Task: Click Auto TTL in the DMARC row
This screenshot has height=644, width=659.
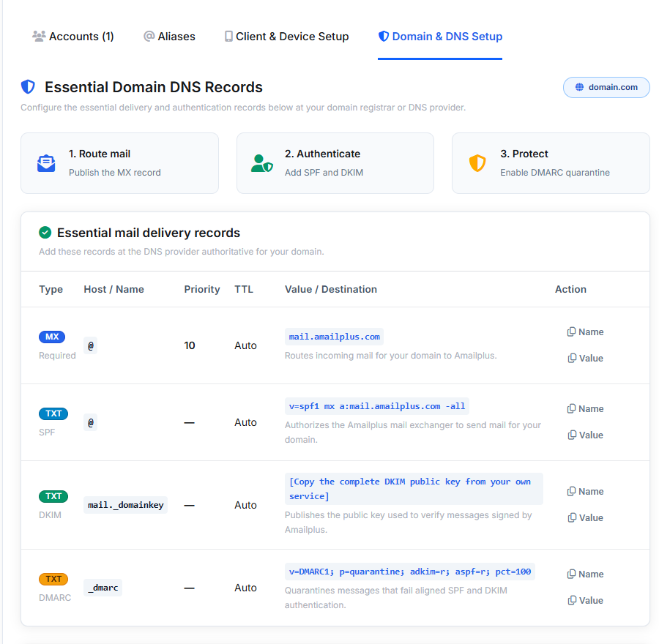Action: pyautogui.click(x=245, y=588)
